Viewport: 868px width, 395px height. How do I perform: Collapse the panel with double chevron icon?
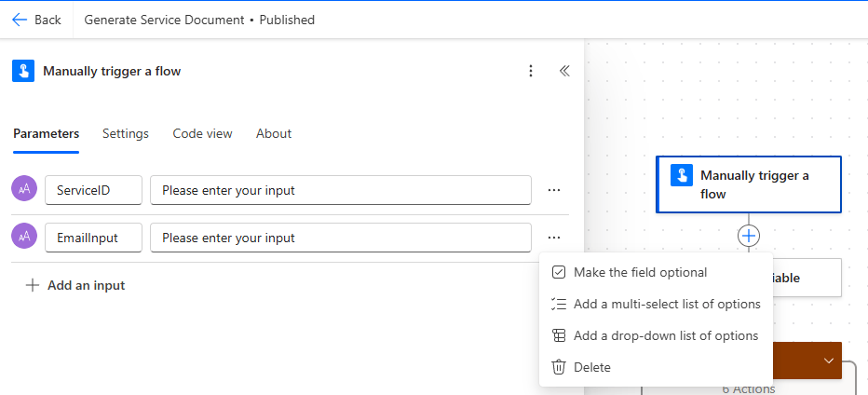[564, 71]
